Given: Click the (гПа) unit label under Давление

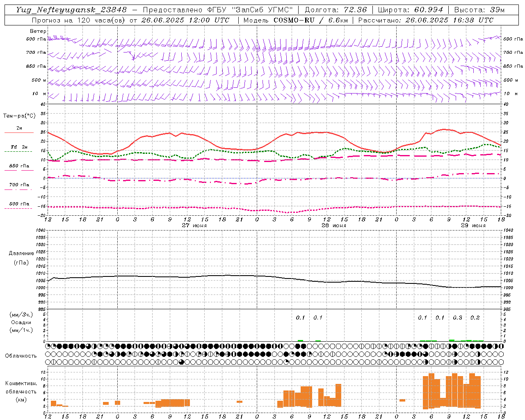Looking at the screenshot, I should coord(21,262).
